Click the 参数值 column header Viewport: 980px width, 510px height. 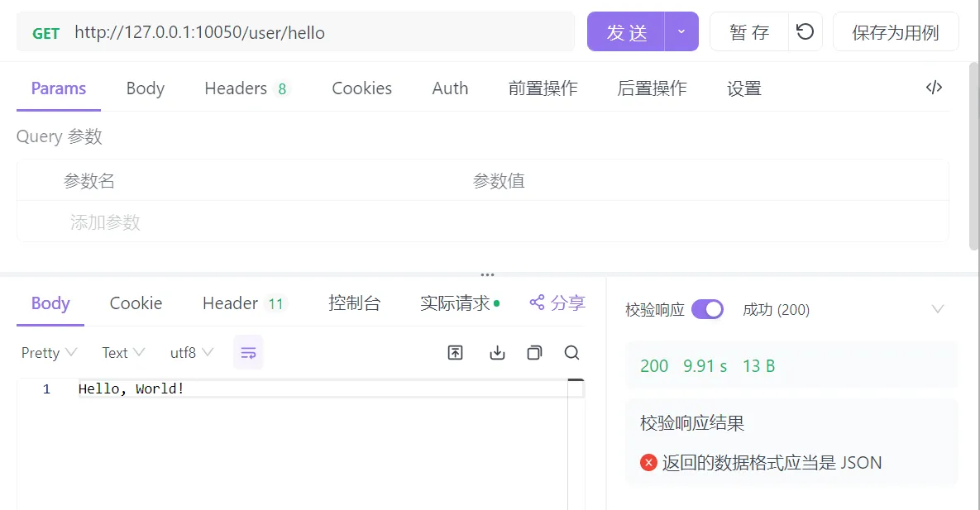(499, 181)
